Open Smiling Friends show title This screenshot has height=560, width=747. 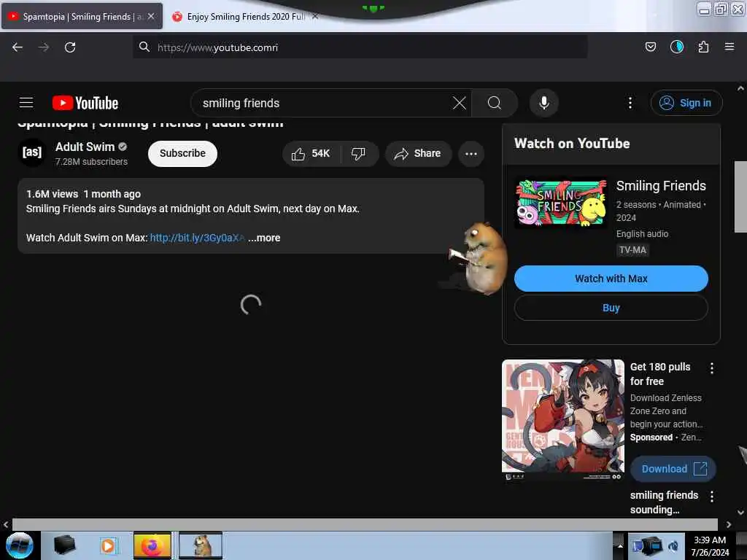[661, 186]
